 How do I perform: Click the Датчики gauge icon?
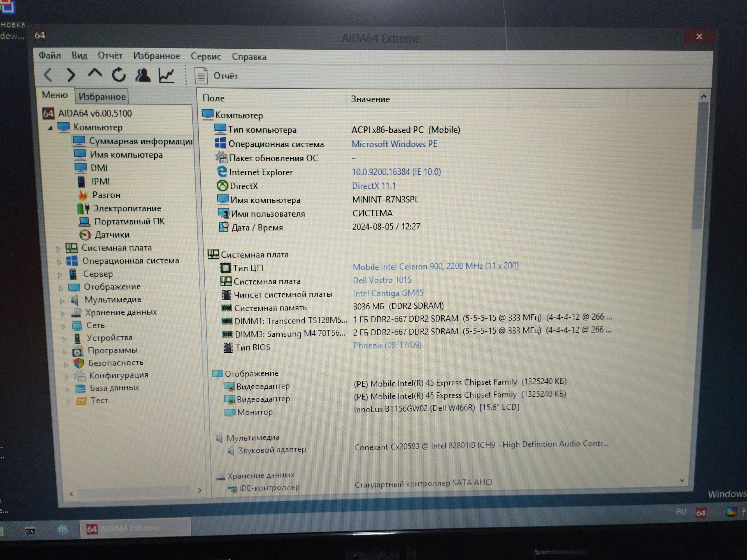coord(85,235)
